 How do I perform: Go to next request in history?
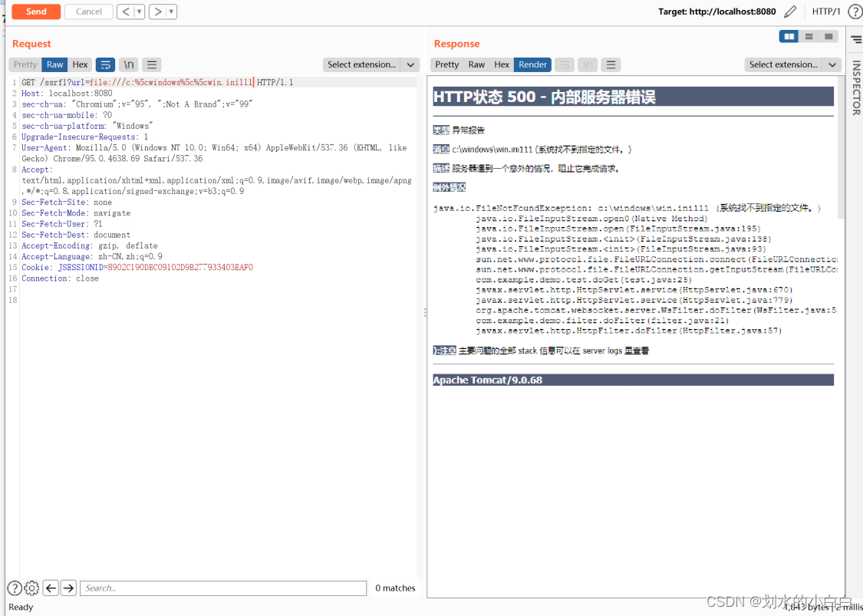pyautogui.click(x=157, y=12)
